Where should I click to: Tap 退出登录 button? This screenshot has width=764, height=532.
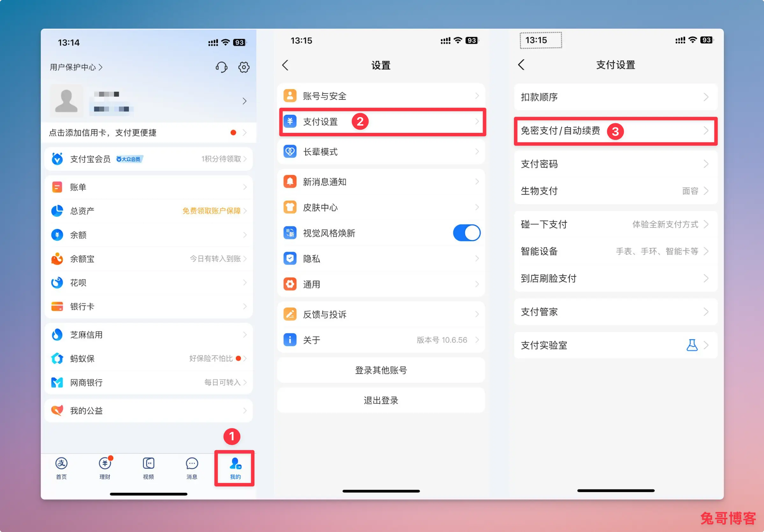click(381, 400)
